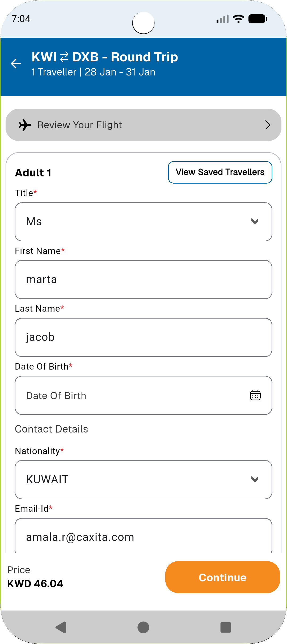Tap the round-trip swap arrows icon
This screenshot has height=644, width=287.
coord(64,57)
